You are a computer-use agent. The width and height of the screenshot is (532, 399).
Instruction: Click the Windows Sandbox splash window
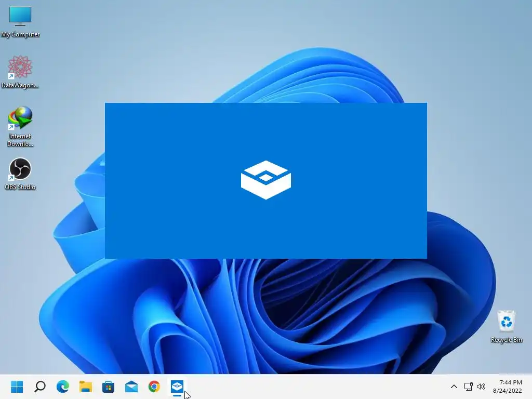pyautogui.click(x=265, y=180)
